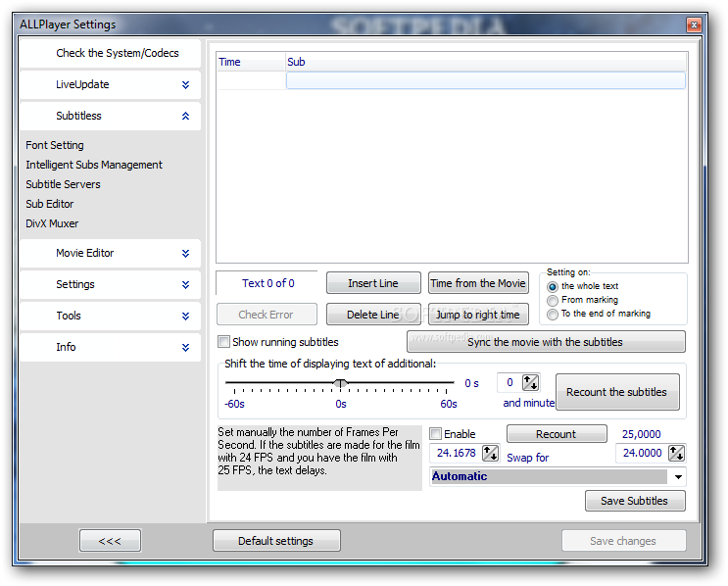Click the Insert Line button

click(373, 283)
